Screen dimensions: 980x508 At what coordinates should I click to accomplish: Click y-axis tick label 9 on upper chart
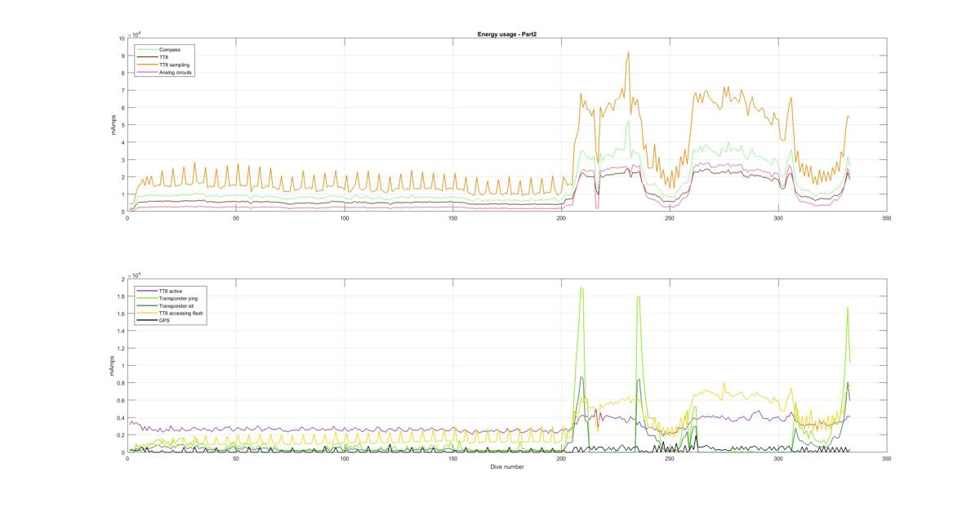tap(122, 56)
